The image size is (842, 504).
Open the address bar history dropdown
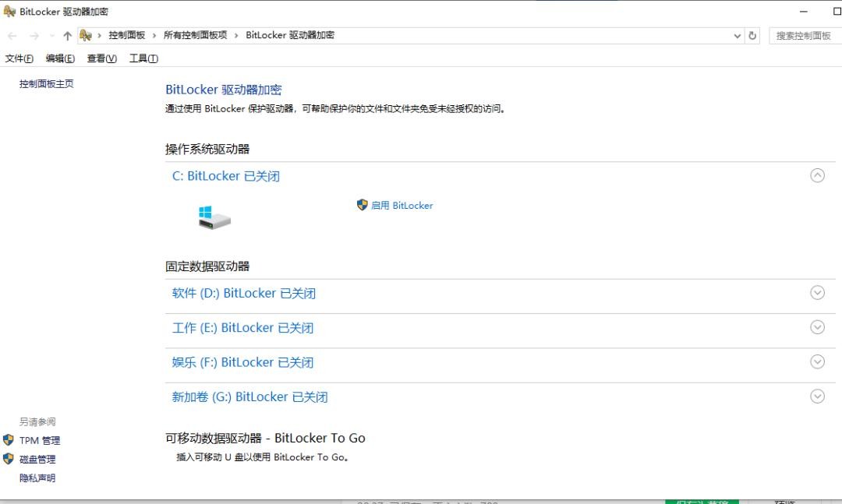pyautogui.click(x=738, y=36)
